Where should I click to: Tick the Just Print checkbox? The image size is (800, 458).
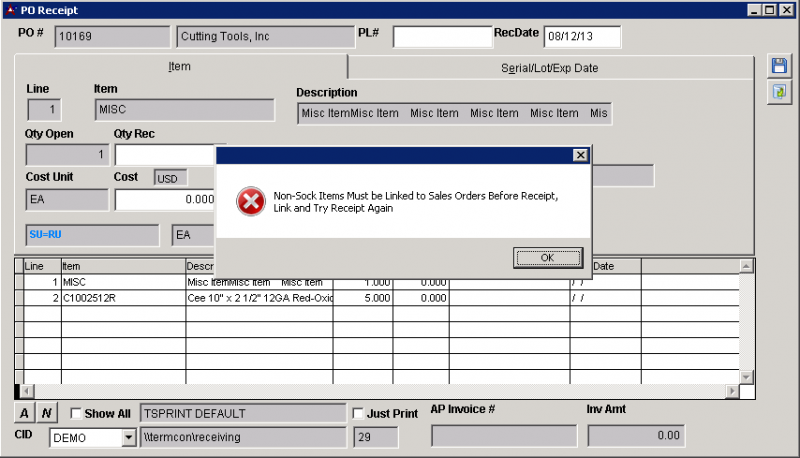coord(359,413)
